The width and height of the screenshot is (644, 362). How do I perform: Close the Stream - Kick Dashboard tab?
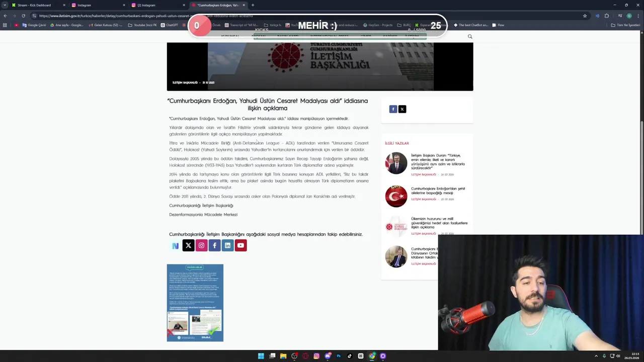64,5
